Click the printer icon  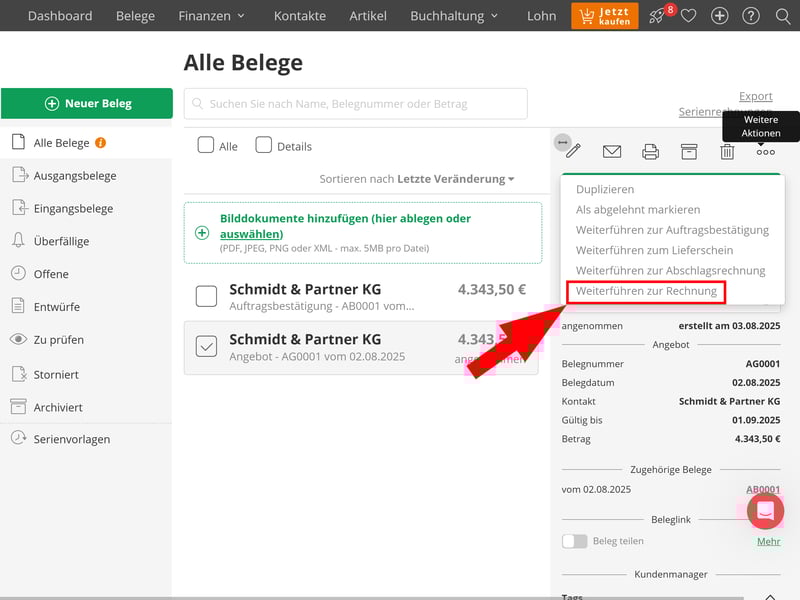click(650, 152)
